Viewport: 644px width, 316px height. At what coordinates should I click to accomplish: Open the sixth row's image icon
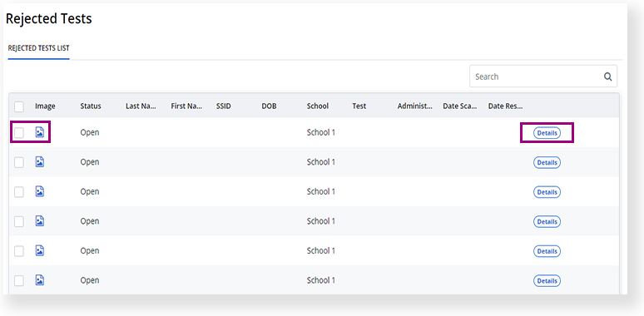tap(40, 280)
